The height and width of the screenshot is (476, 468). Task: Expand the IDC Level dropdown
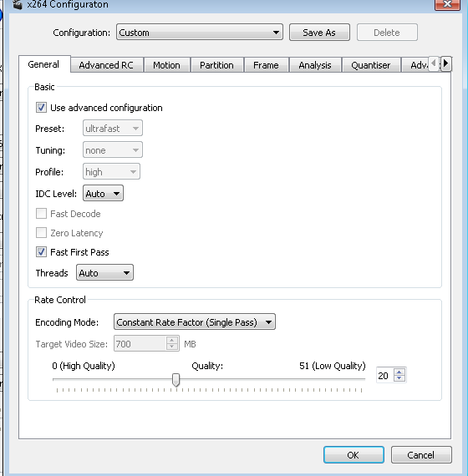click(x=103, y=194)
